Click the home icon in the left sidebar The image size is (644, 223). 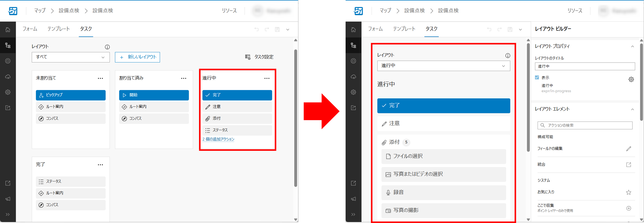pyautogui.click(x=8, y=29)
